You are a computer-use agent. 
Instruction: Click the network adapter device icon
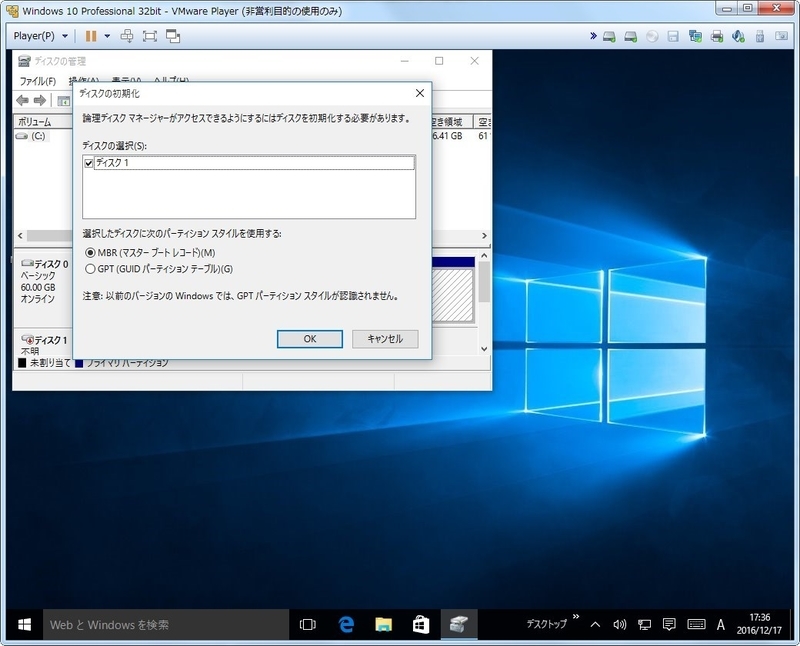pos(695,36)
